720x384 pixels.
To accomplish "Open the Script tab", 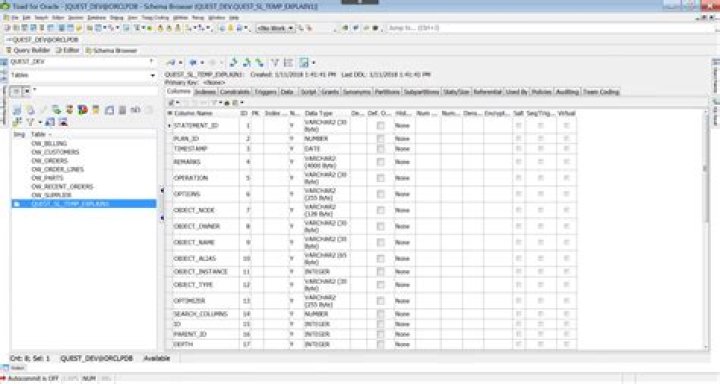I will pos(308,92).
